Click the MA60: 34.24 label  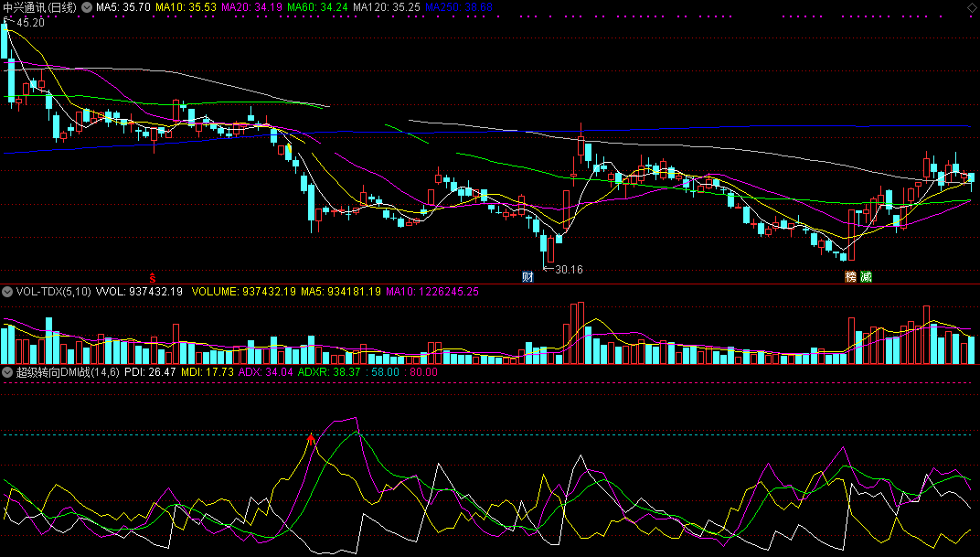pos(317,7)
